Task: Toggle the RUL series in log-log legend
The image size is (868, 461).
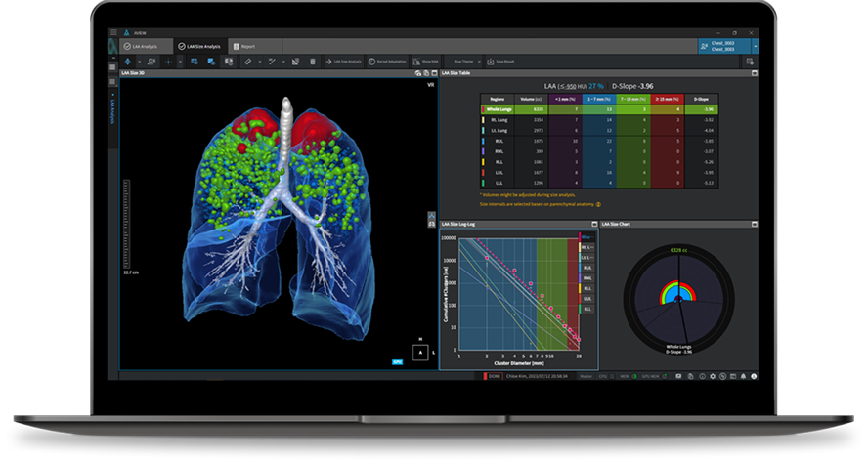Action: [586, 267]
